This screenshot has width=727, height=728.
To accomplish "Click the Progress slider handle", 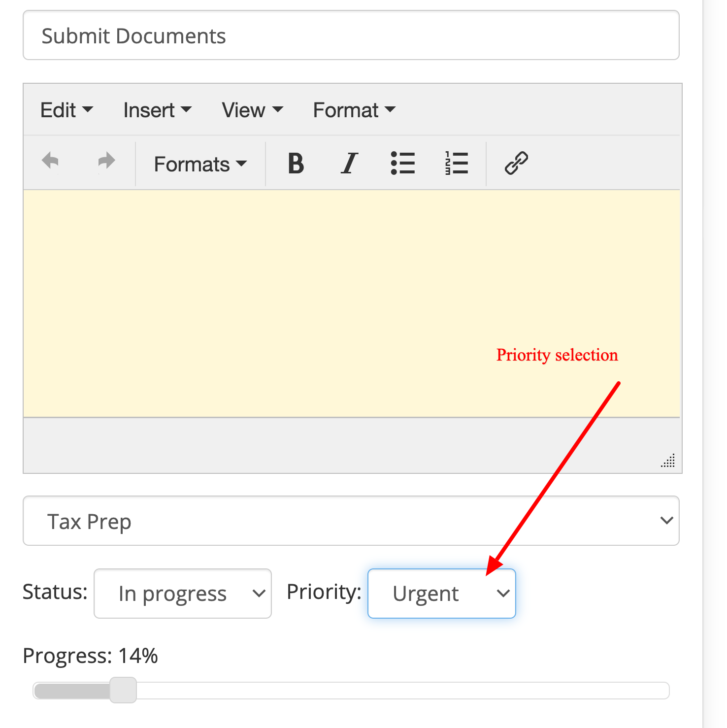I will tap(123, 690).
